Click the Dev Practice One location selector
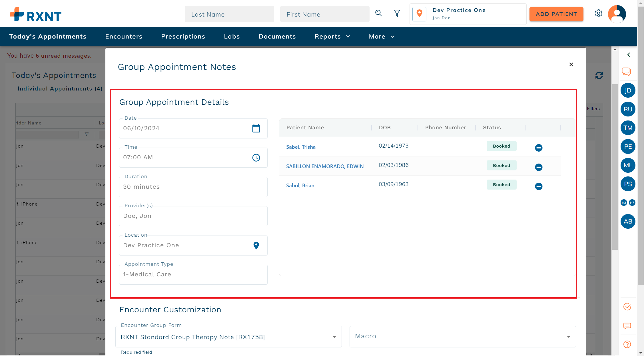 [468, 14]
